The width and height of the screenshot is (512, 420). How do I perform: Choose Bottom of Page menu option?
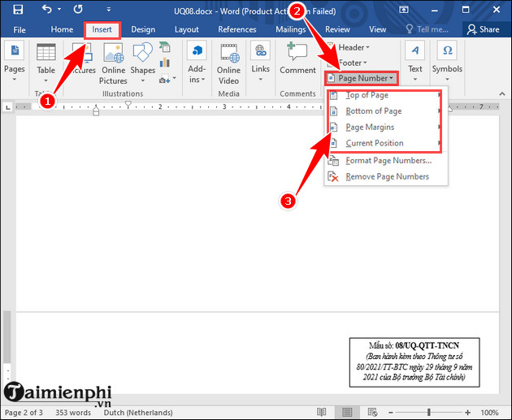click(385, 111)
